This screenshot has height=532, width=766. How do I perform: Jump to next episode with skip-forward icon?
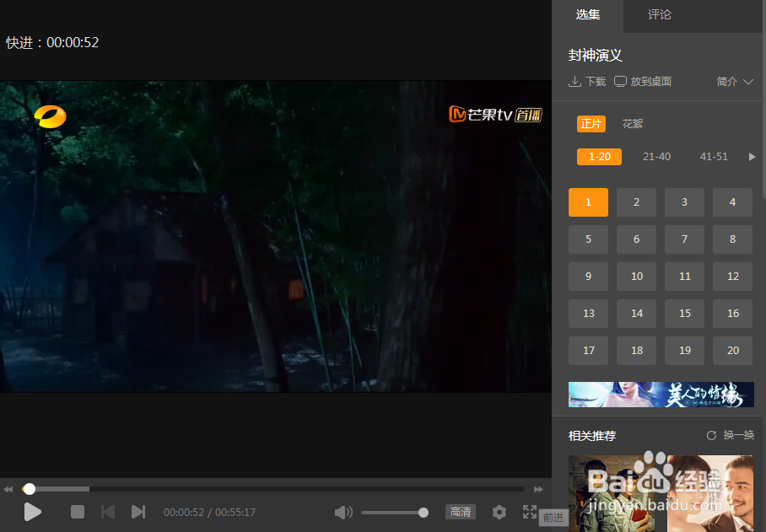[138, 512]
